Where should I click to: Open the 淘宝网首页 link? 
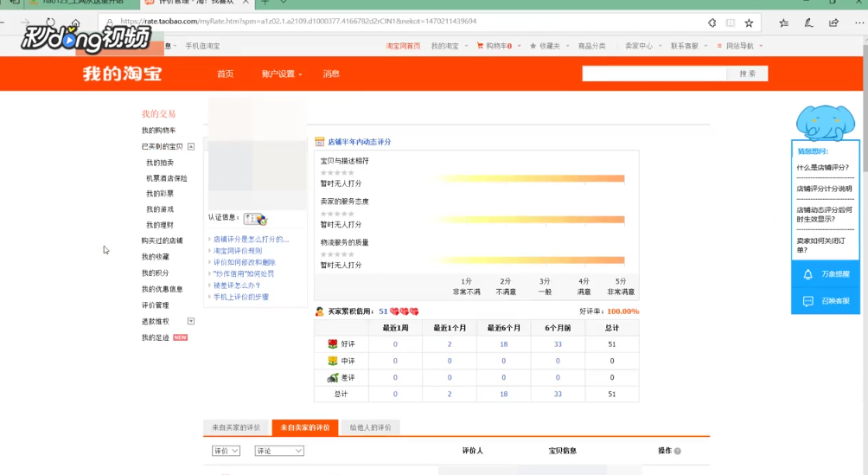pos(403,46)
